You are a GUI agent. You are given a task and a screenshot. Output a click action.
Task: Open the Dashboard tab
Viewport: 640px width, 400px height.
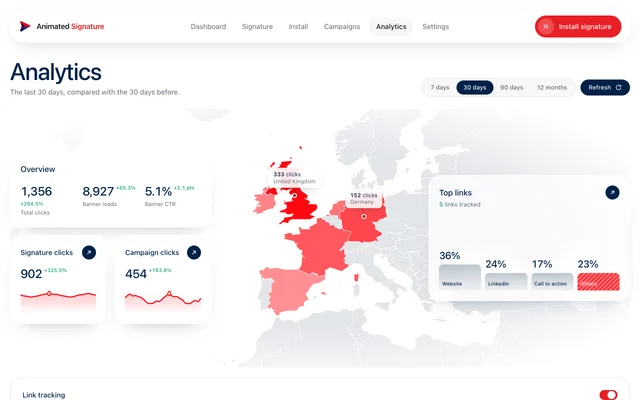tap(208, 27)
